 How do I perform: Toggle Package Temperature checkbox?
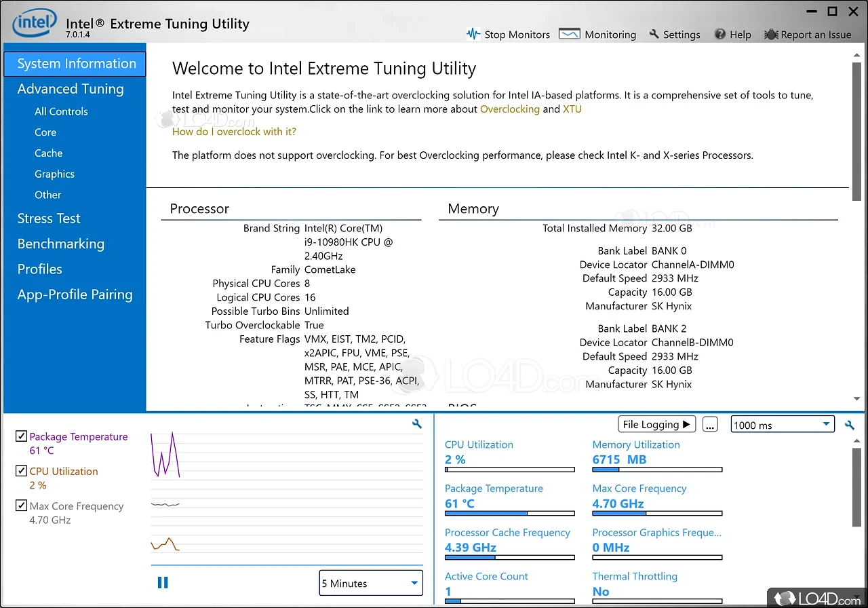[21, 436]
